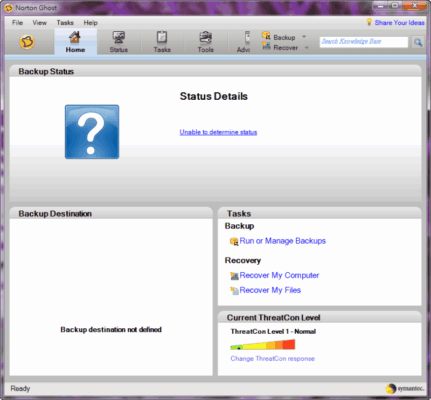
Task: Open the View menu
Action: coord(40,23)
